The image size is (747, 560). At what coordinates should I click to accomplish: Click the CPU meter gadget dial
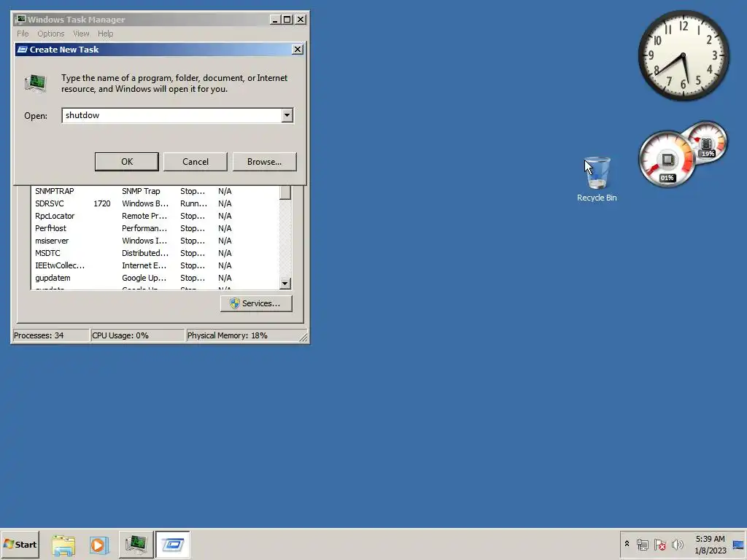coord(667,160)
